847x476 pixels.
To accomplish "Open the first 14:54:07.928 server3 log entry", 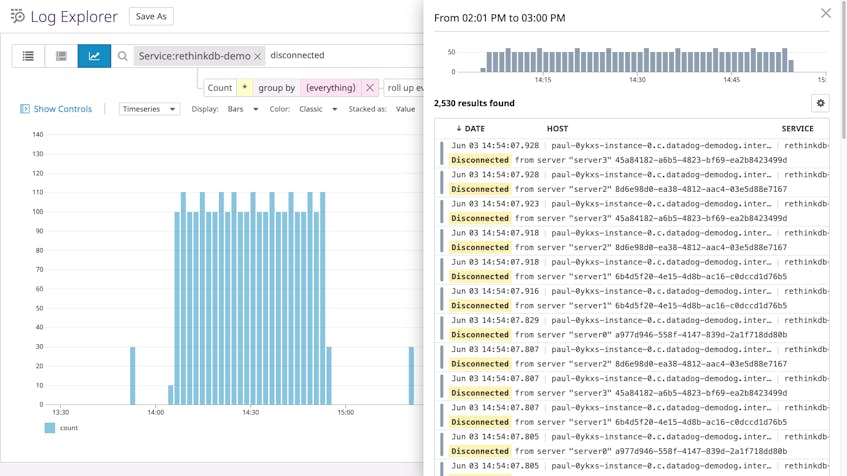I will pos(634,153).
